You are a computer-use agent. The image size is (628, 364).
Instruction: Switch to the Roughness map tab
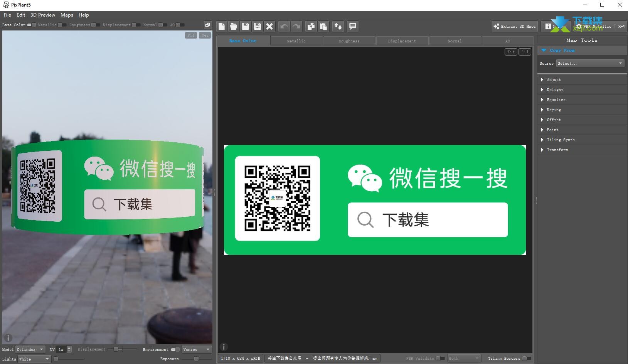(349, 41)
